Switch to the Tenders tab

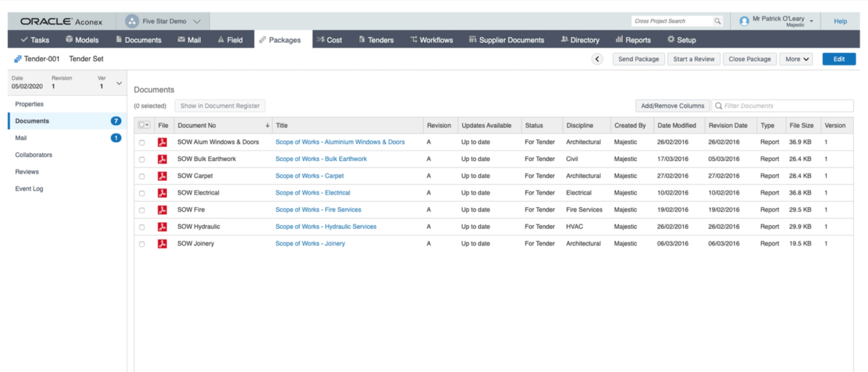(376, 40)
